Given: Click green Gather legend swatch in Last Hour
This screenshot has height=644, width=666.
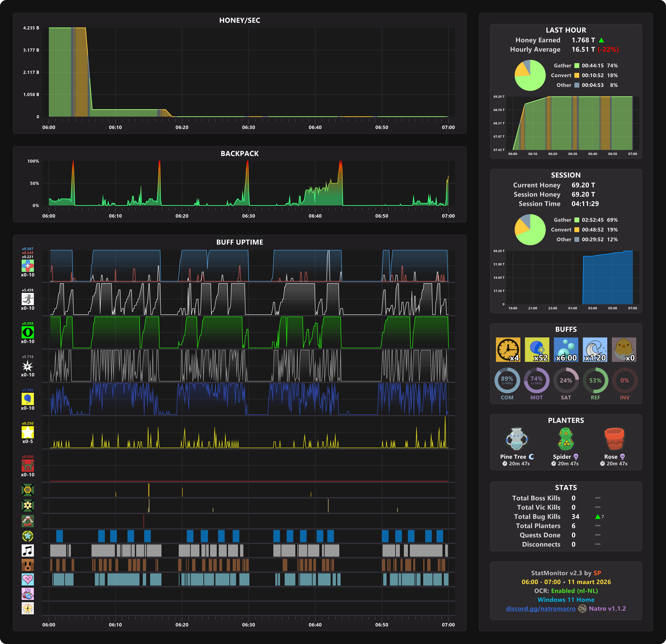Looking at the screenshot, I should (577, 66).
